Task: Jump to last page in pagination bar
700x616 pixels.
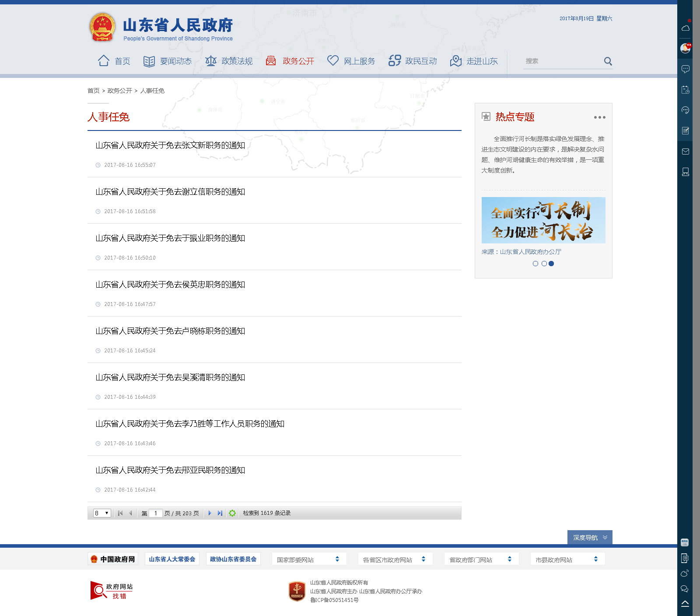Action: (220, 513)
